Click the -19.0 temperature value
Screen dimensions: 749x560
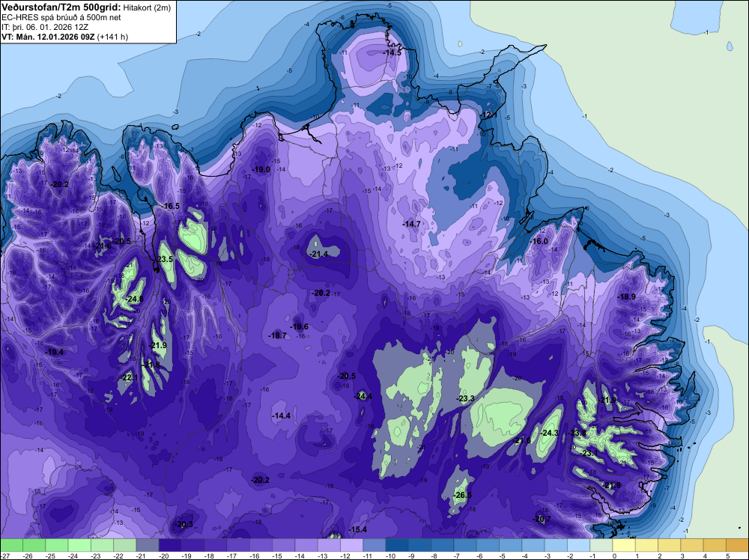coord(261,169)
